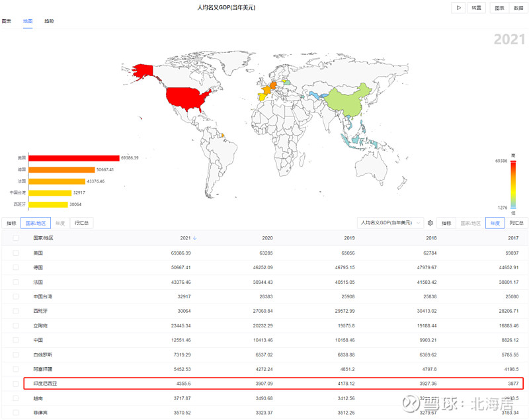The height and width of the screenshot is (420, 529).
Task: Select the 地图 tab
Action: (x=28, y=21)
